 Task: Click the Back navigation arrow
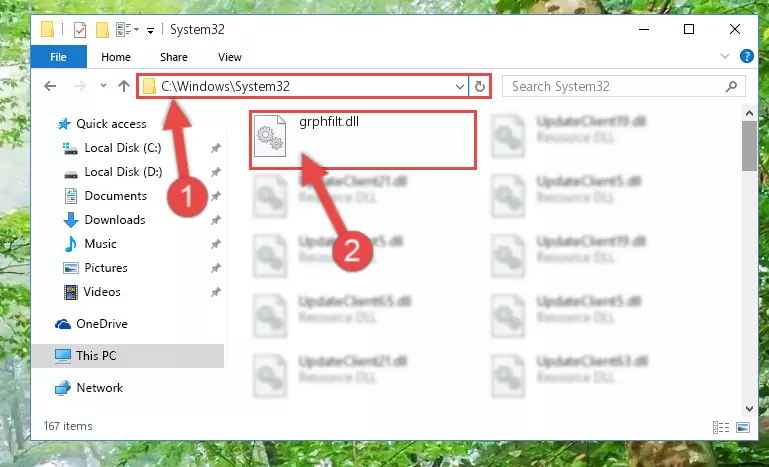tap(50, 86)
